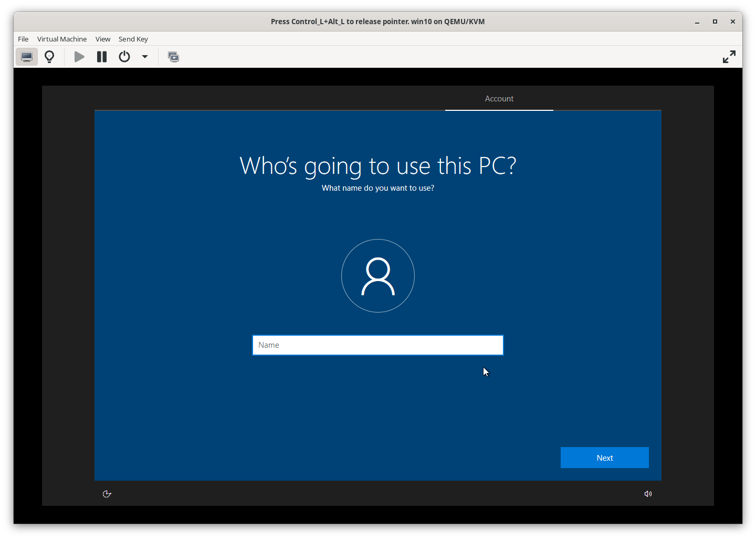Image resolution: width=756 pixels, height=539 pixels.
Task: Pause the virtual machine
Action: 102,57
